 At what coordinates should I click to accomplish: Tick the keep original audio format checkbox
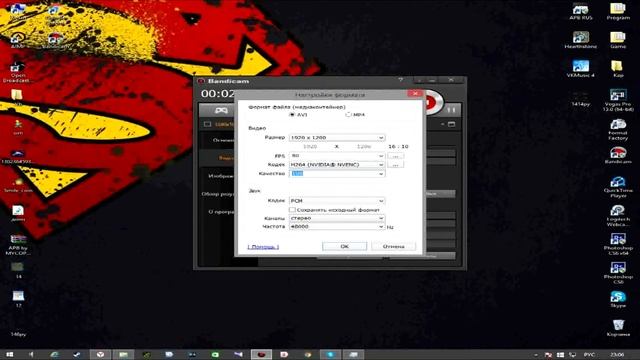coord(292,210)
